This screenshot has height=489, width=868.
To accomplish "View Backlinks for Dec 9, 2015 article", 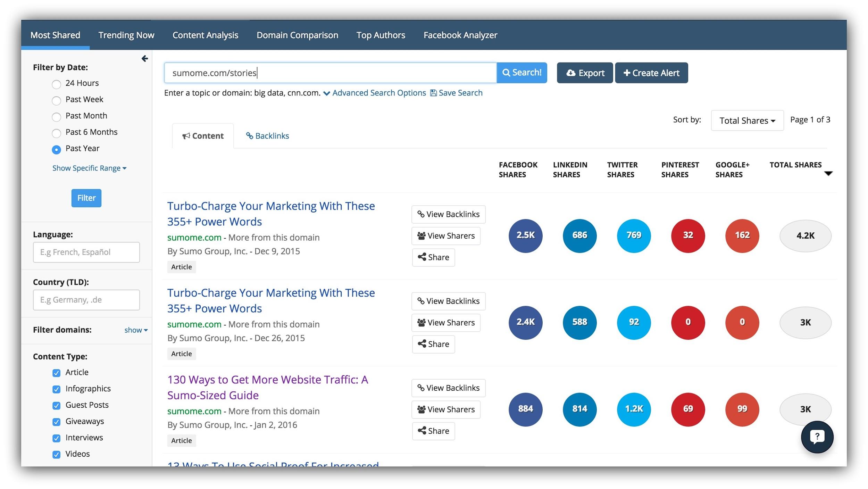I will tap(448, 214).
